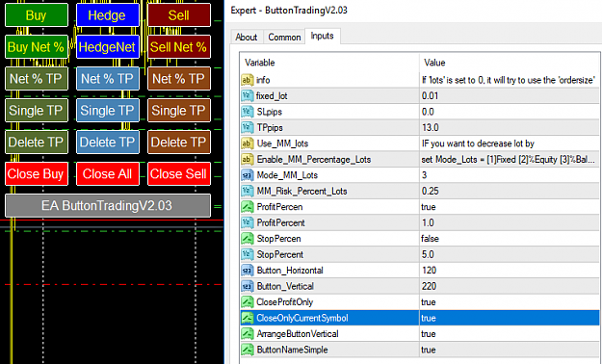Viewport: 602px width, 364px height.
Task: Click Net % TP in the brown column
Action: coord(179,79)
